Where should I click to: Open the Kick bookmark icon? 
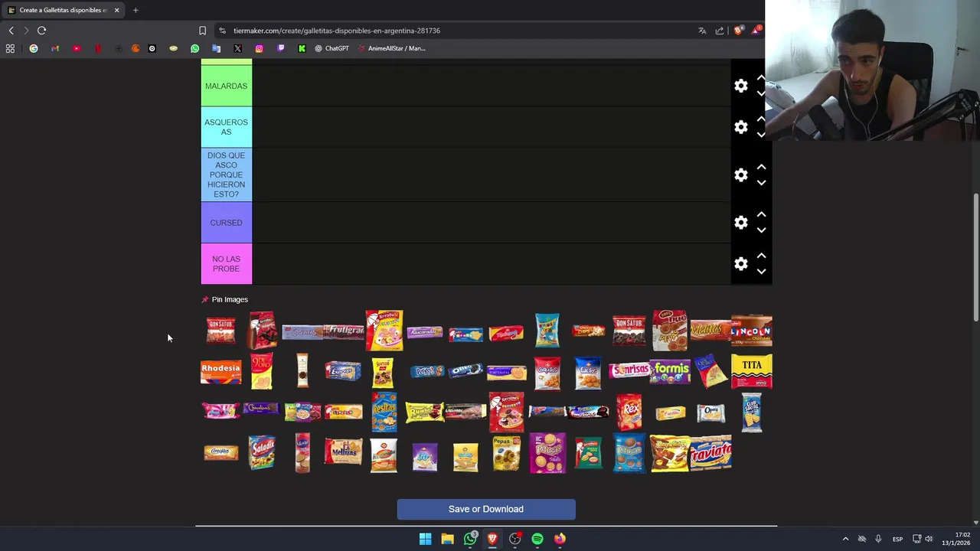(302, 48)
